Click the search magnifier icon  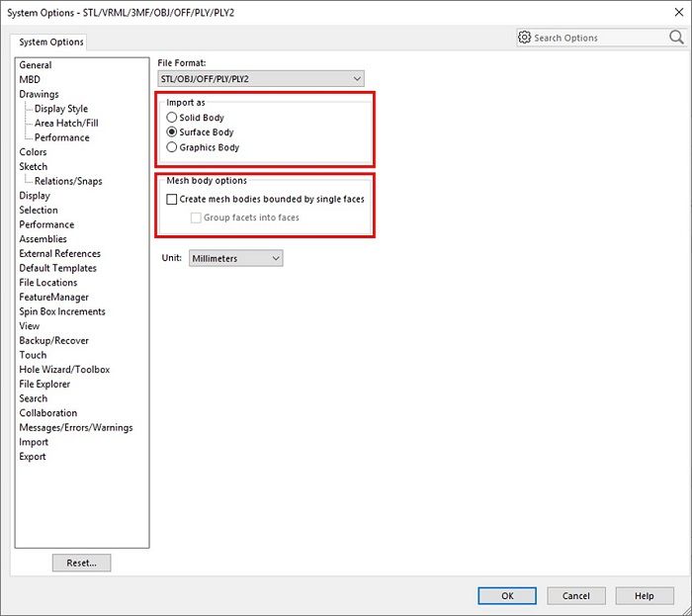tap(676, 38)
